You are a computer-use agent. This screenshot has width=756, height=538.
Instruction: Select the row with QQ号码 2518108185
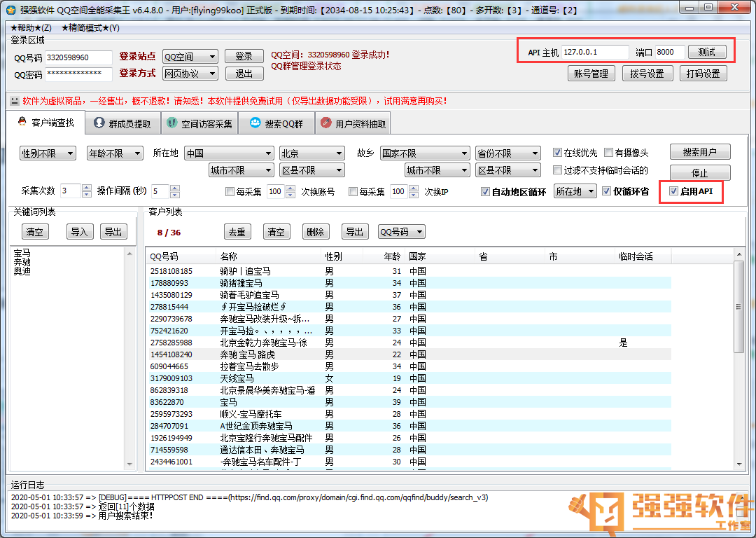click(408, 271)
